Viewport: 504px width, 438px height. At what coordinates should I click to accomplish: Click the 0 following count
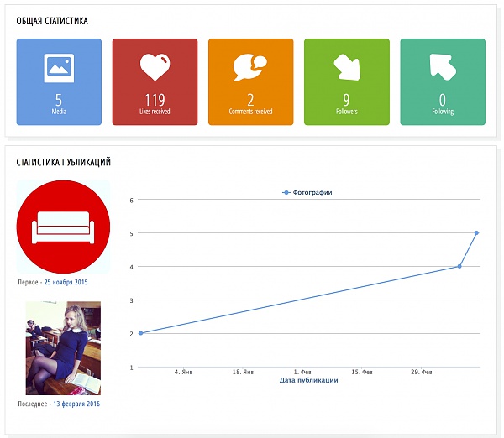click(x=443, y=100)
